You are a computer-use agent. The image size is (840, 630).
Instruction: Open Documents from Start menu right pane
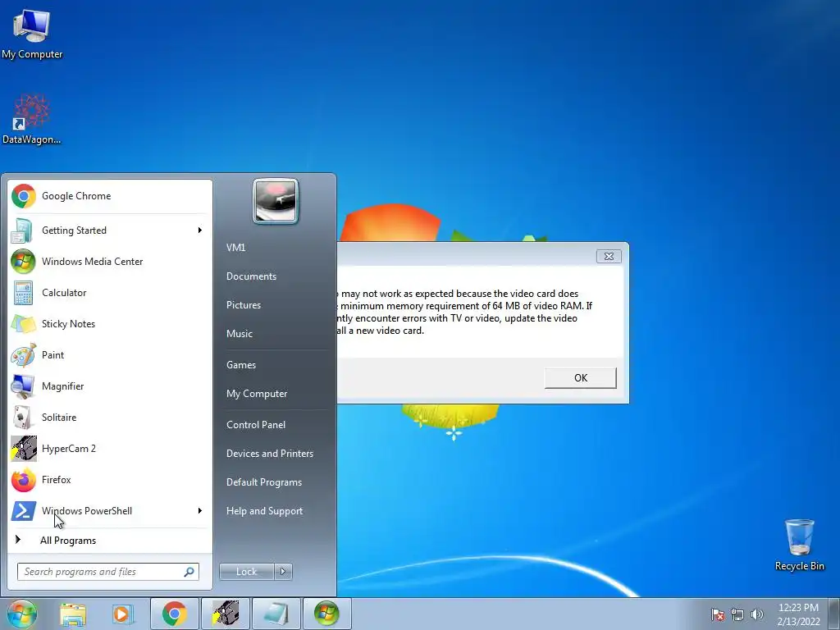tap(251, 276)
